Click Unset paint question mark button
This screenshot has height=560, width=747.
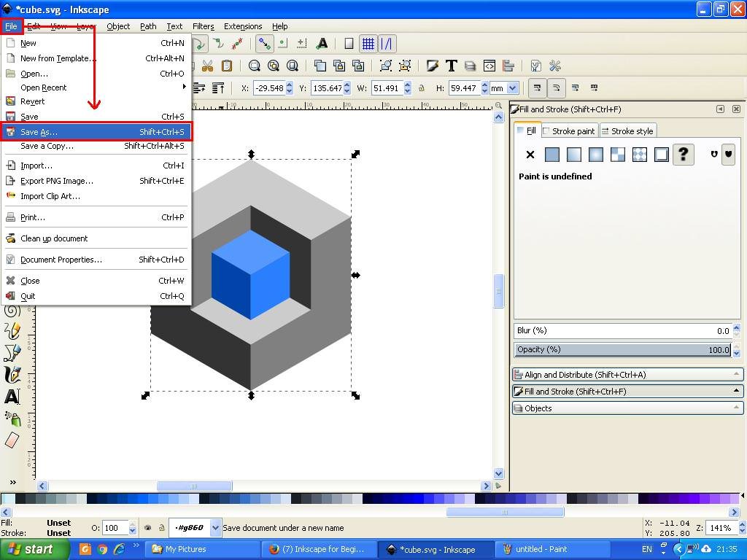tap(683, 155)
